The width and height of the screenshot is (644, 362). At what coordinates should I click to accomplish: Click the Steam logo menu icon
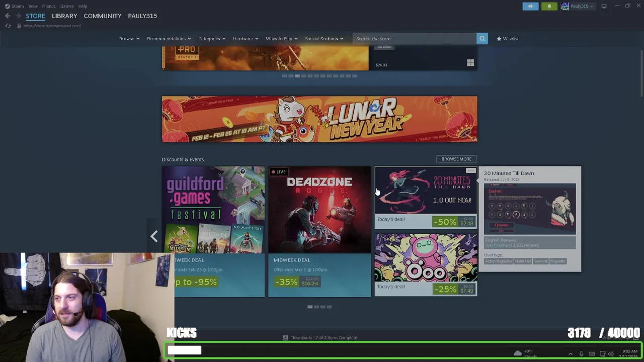tap(7, 6)
